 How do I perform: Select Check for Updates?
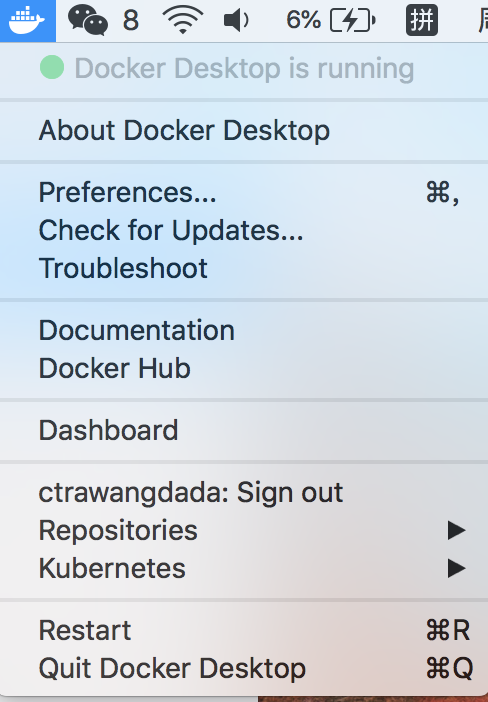point(244,231)
